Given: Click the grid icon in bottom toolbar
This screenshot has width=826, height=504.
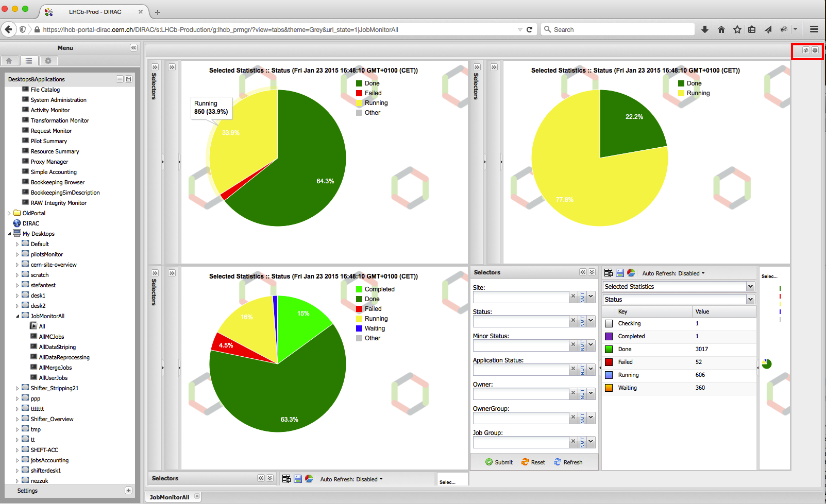Looking at the screenshot, I should click(286, 479).
